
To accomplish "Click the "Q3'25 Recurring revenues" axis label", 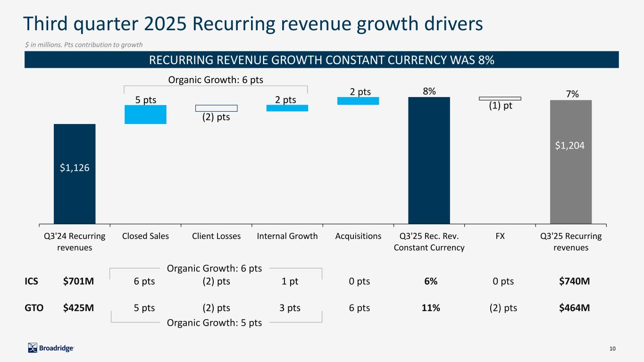I will point(571,242).
